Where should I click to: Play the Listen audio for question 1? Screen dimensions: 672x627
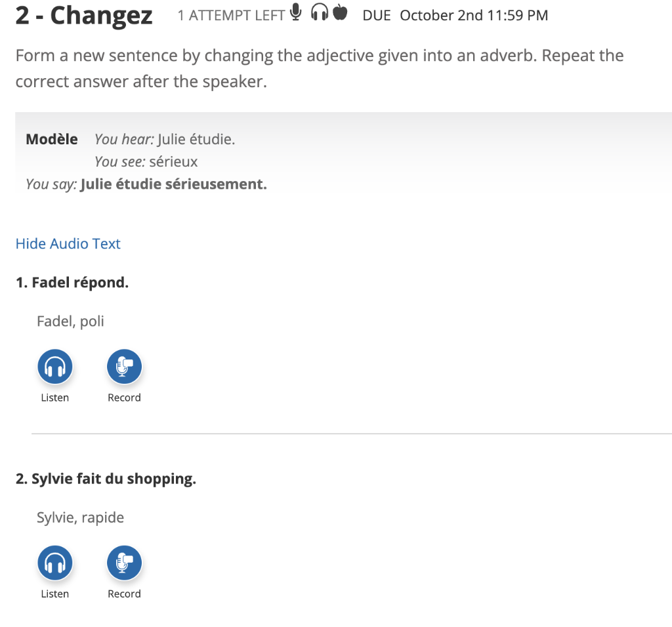coord(55,367)
